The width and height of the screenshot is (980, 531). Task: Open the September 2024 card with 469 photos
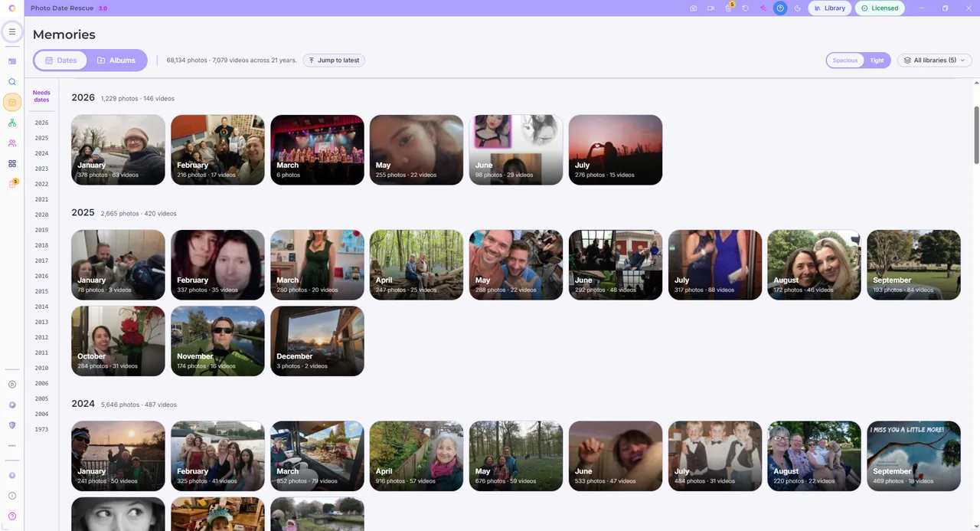pos(914,456)
